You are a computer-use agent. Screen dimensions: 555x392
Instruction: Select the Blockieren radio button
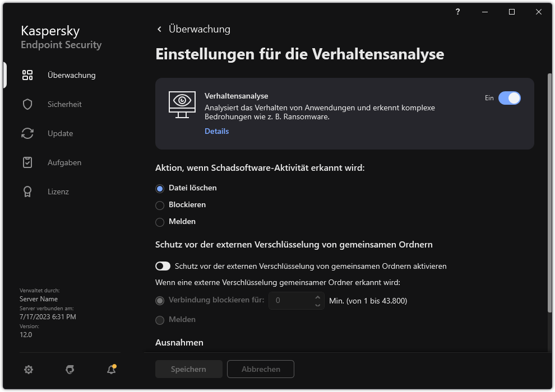(x=160, y=205)
